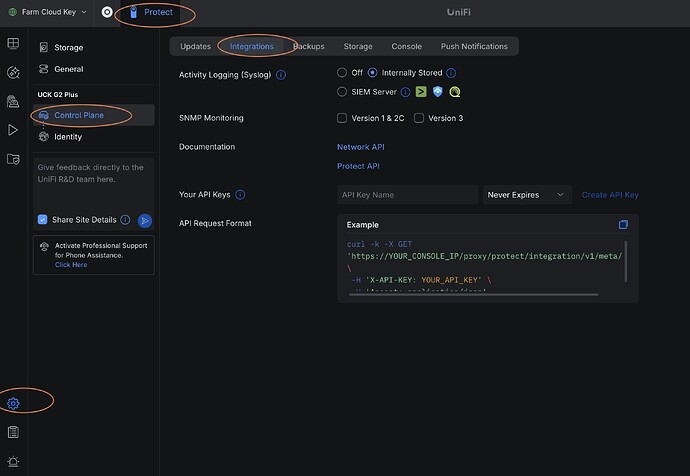This screenshot has width=690, height=476.
Task: Open the Protect API documentation link
Action: (x=358, y=166)
